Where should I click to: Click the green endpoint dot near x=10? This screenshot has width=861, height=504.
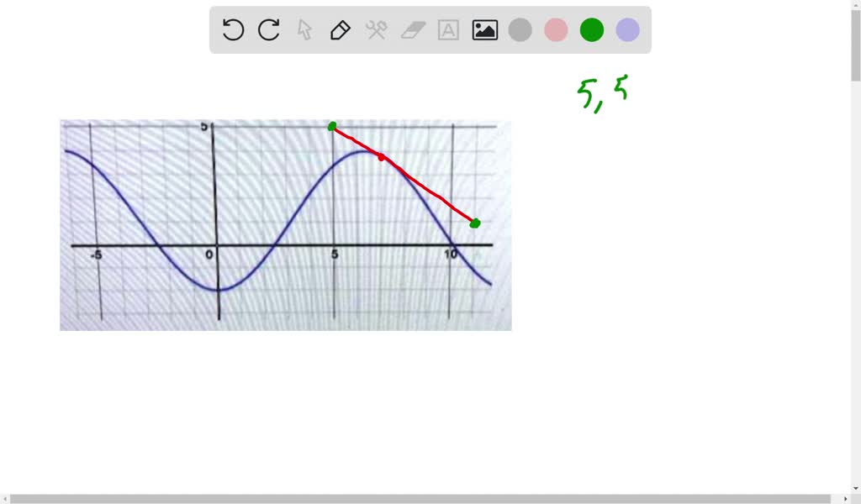475,223
